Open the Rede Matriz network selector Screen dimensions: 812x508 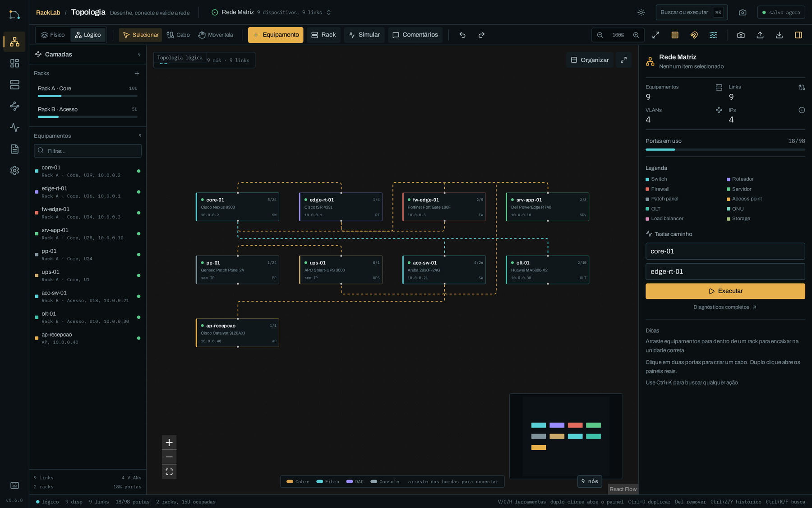pos(271,12)
